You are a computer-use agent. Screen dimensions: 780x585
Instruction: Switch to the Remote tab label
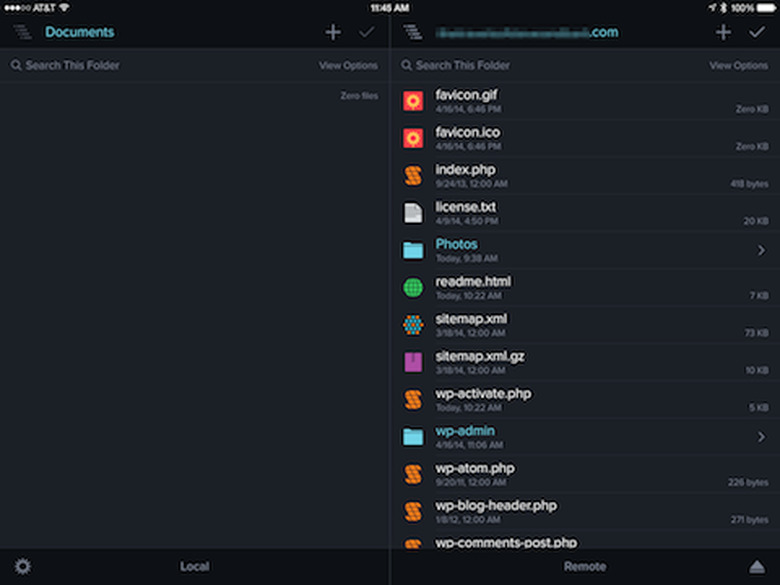(585, 566)
